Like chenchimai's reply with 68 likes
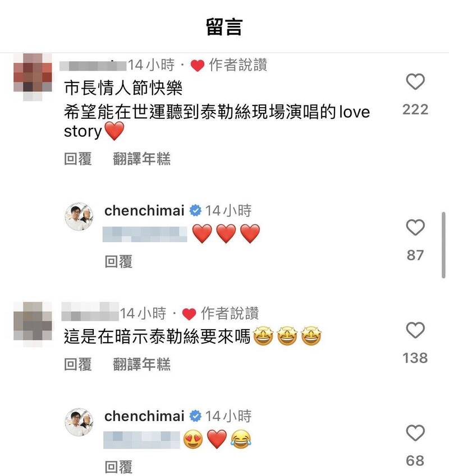449x476 pixels. [x=415, y=433]
